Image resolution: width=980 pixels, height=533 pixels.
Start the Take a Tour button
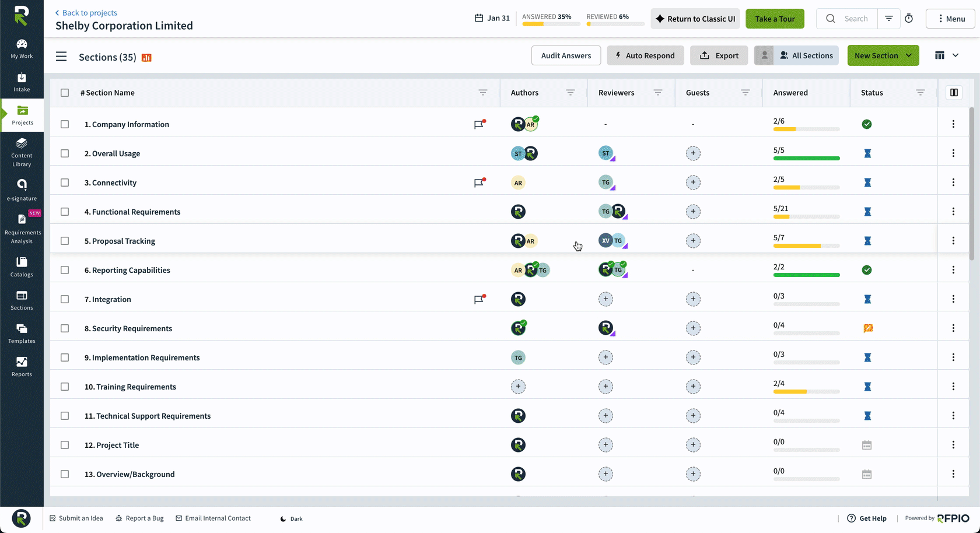(x=775, y=19)
